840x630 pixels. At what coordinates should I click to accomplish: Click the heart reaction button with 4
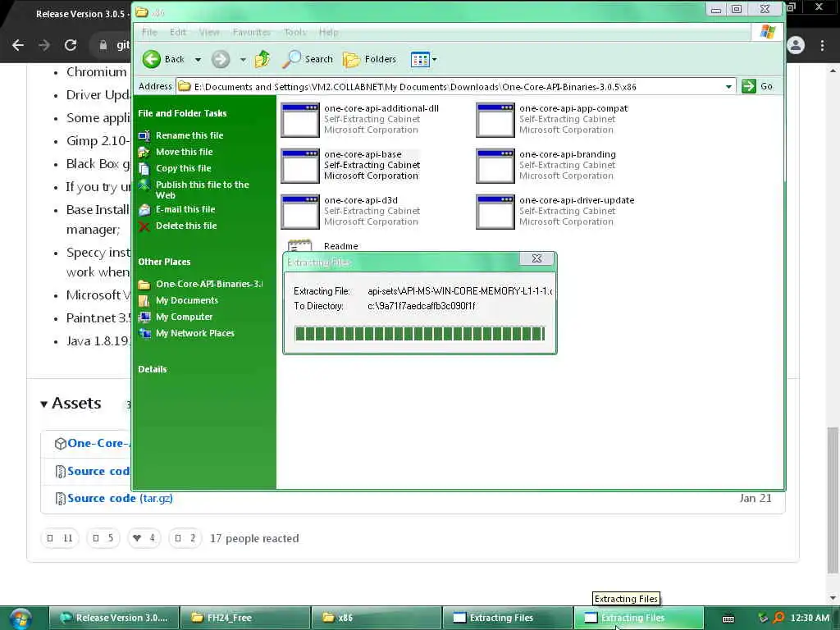click(x=144, y=538)
